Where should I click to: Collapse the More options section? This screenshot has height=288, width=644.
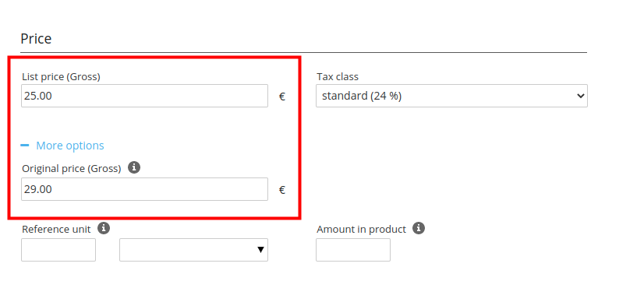(x=70, y=146)
